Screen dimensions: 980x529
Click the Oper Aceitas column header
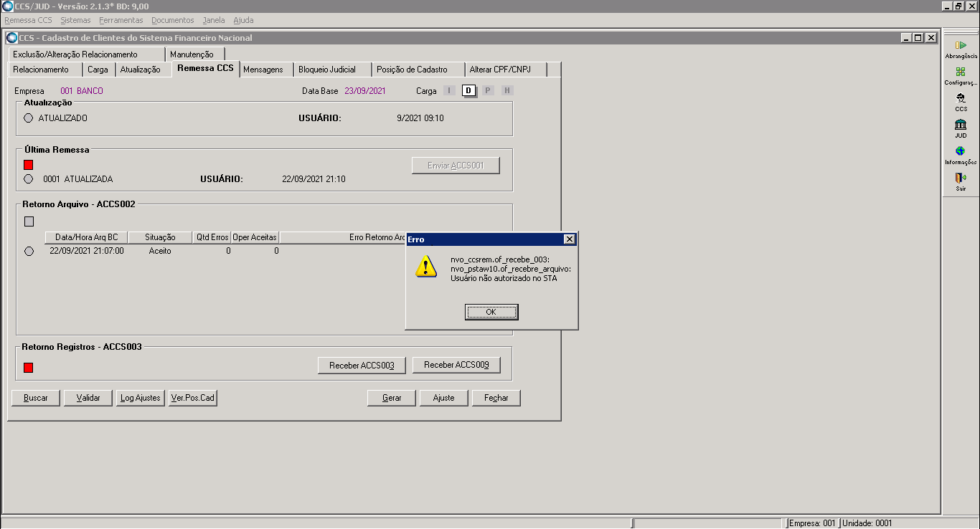click(255, 237)
